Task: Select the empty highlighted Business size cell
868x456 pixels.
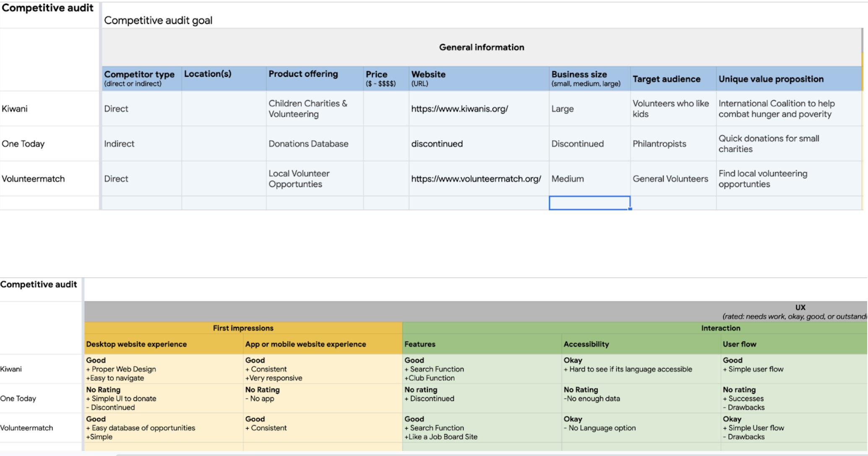Action: click(589, 203)
